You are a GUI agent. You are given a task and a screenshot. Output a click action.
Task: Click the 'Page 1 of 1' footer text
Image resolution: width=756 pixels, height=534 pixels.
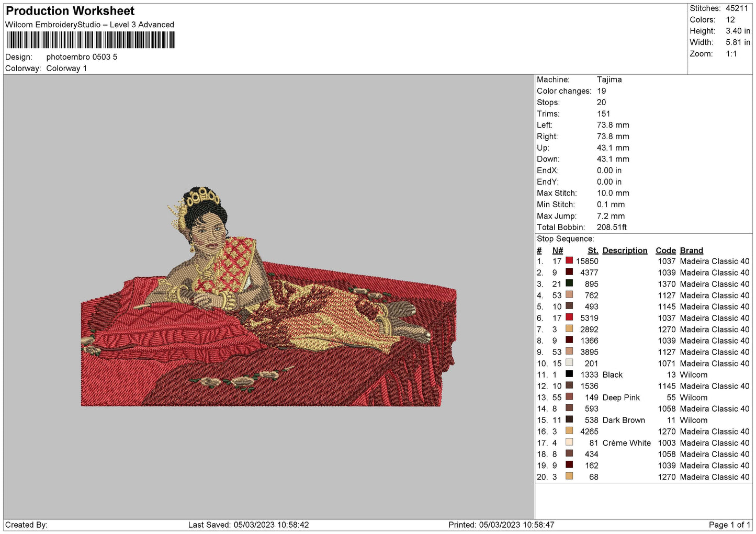(x=729, y=525)
